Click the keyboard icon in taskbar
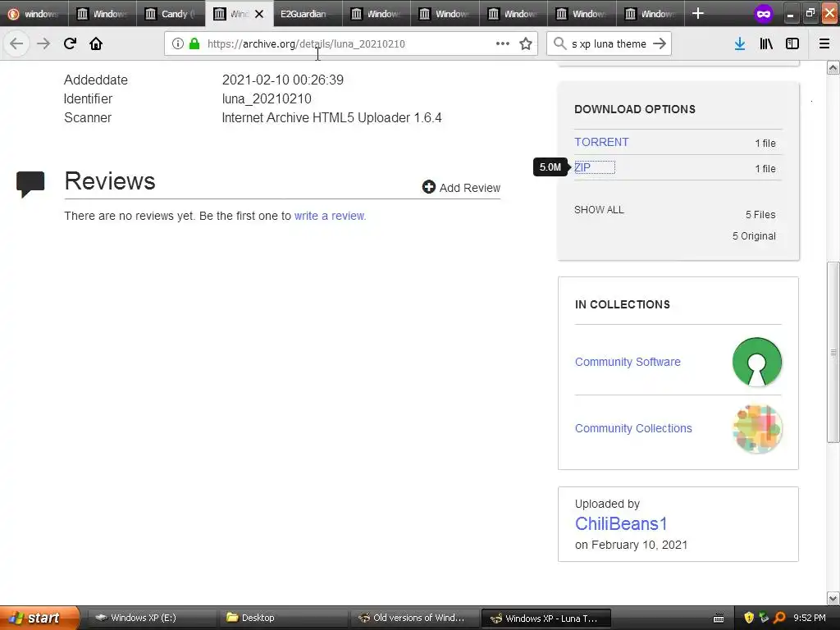This screenshot has width=840, height=630. click(x=719, y=619)
